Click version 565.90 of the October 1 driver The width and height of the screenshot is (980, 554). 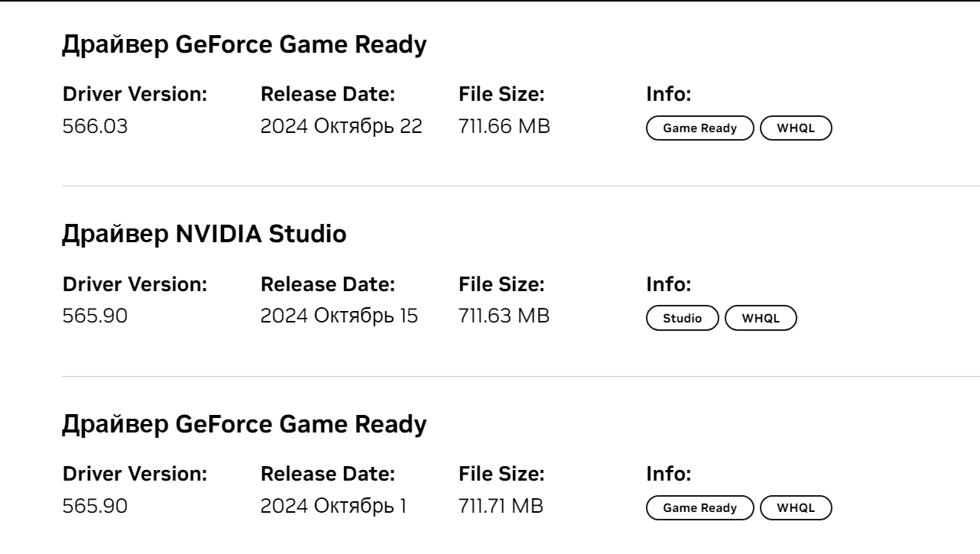click(95, 506)
